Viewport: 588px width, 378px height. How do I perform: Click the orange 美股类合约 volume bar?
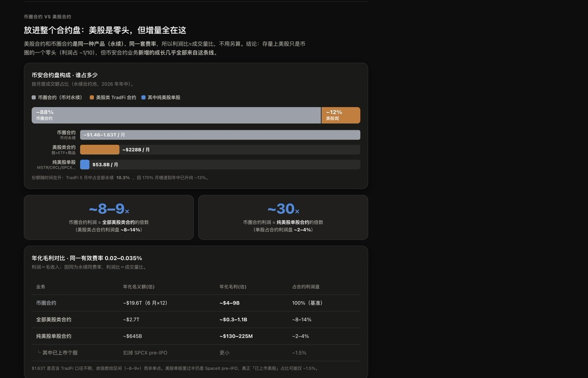coord(100,150)
